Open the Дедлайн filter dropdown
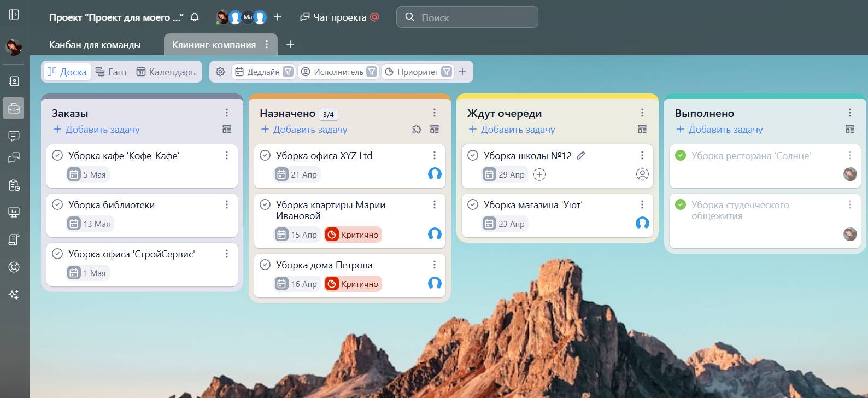This screenshot has height=398, width=868. (288, 72)
